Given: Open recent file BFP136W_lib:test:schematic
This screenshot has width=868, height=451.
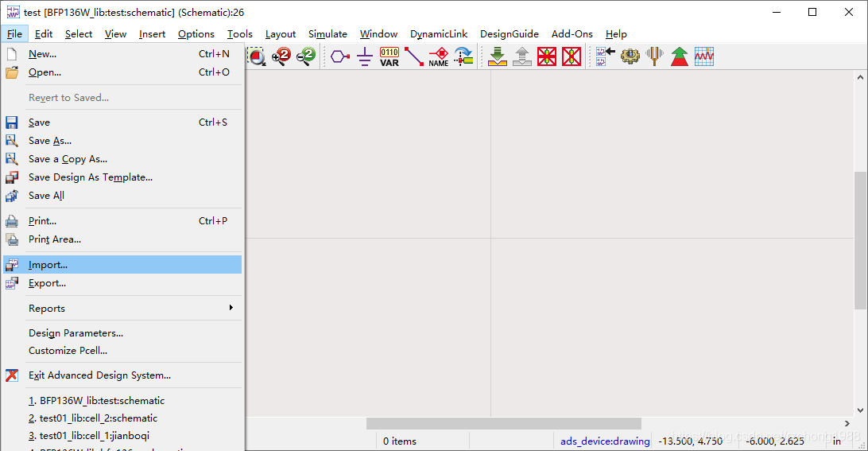Looking at the screenshot, I should tap(122, 401).
